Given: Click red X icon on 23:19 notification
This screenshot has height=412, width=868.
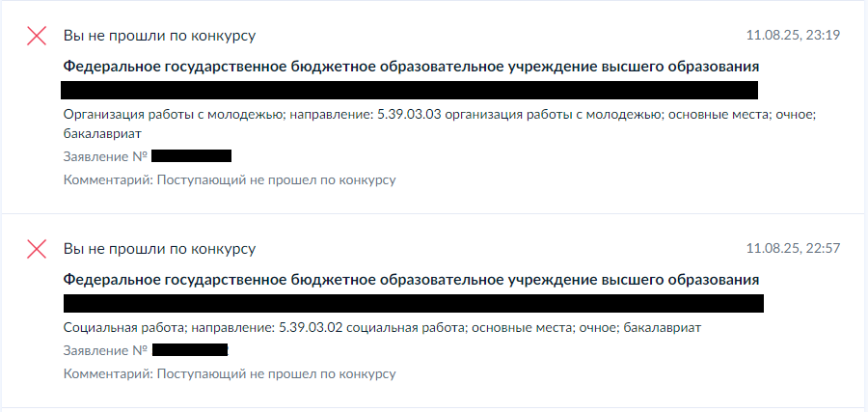Looking at the screenshot, I should 37,37.
